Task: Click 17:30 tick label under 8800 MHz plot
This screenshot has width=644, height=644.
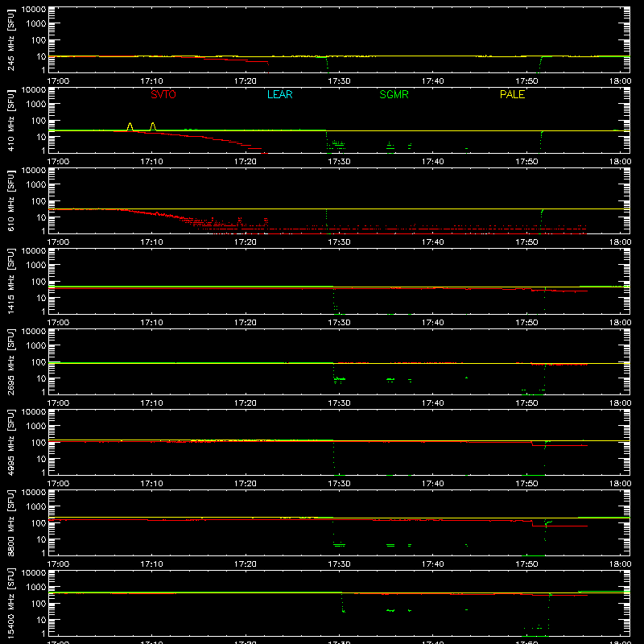Action: click(x=339, y=564)
